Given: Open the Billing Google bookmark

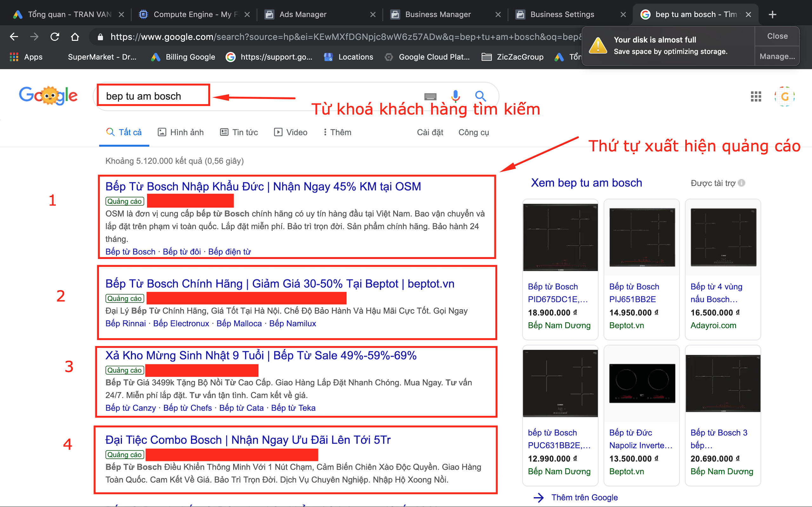Looking at the screenshot, I should click(183, 57).
